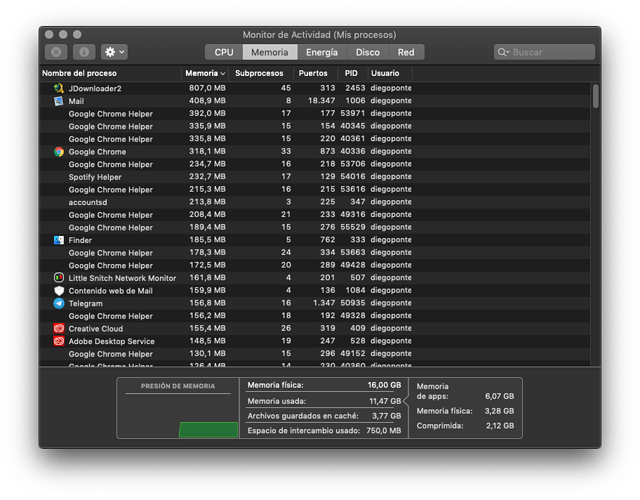Sort by Usuario column header

pyautogui.click(x=390, y=73)
